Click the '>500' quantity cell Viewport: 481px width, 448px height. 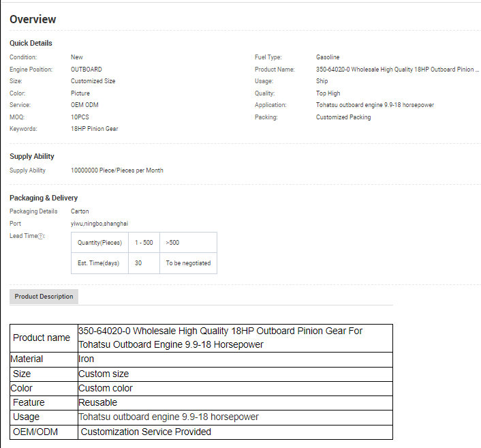point(172,243)
